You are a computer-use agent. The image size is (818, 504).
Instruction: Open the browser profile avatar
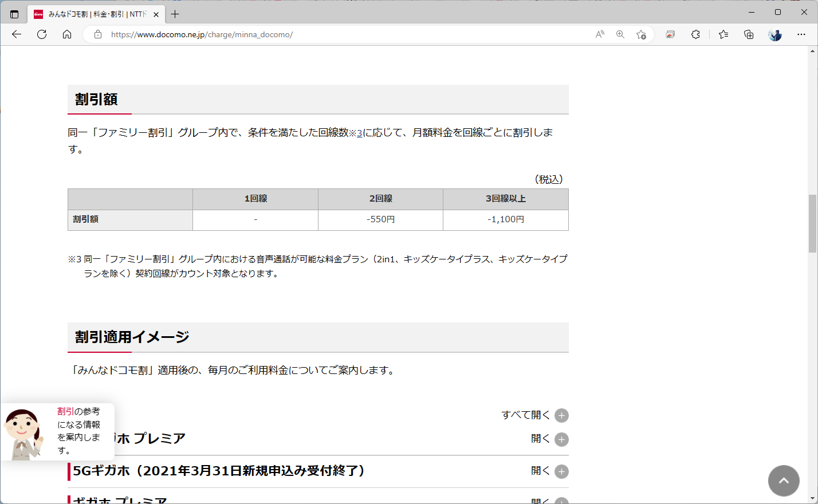click(x=774, y=34)
